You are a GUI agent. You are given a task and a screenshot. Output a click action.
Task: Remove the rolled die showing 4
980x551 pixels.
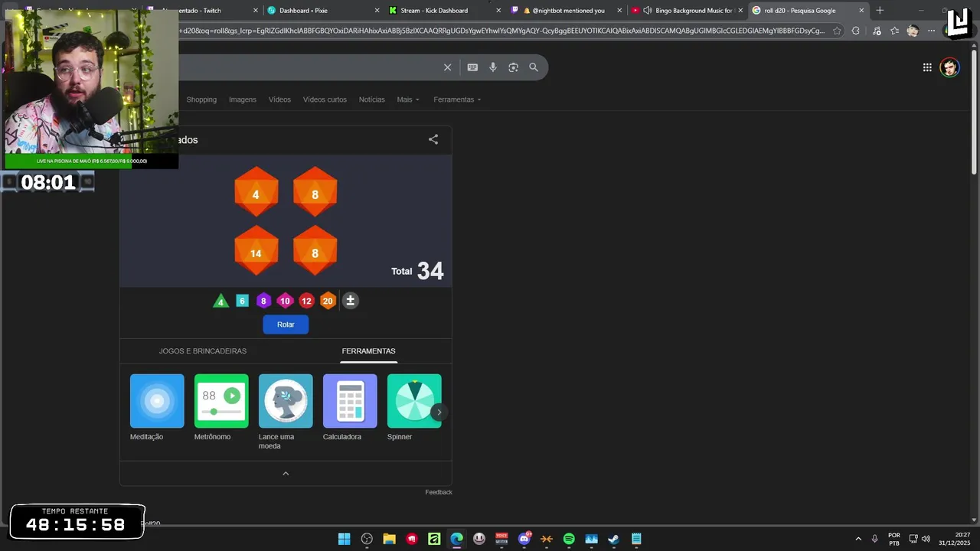pos(256,192)
